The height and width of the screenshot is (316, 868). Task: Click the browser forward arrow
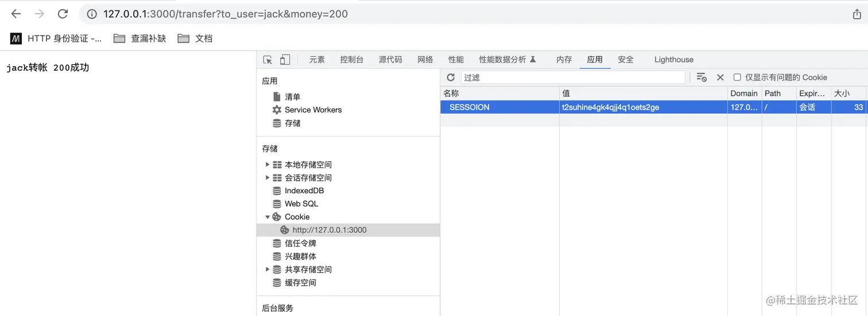pyautogui.click(x=40, y=14)
